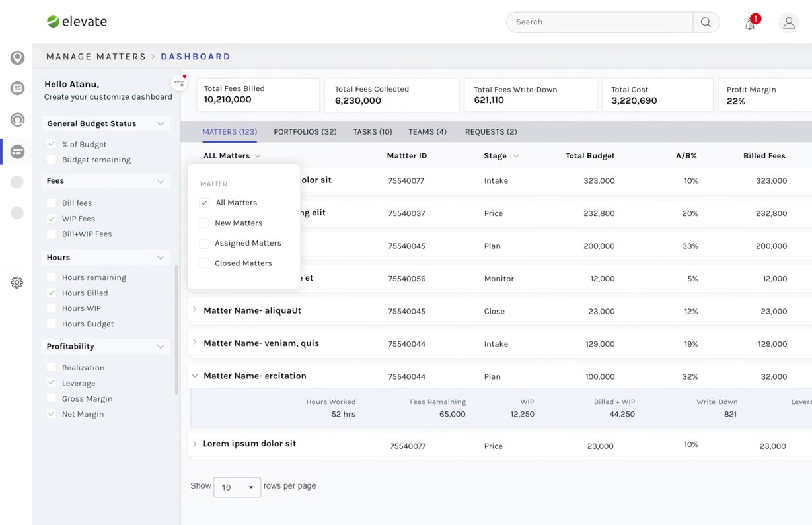Enable the Budget remaining checkbox
Screen dimensions: 812x525
coord(51,160)
